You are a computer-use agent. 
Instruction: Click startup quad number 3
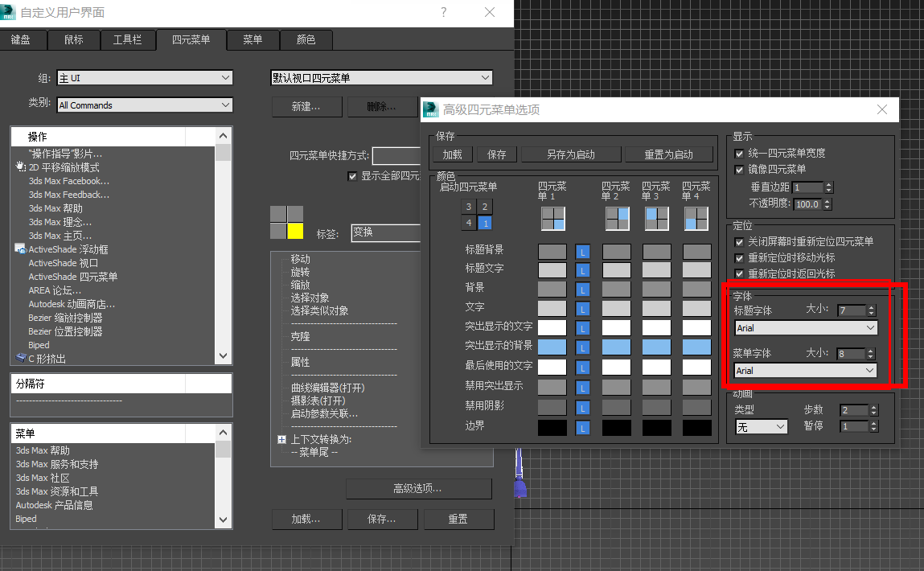click(469, 207)
